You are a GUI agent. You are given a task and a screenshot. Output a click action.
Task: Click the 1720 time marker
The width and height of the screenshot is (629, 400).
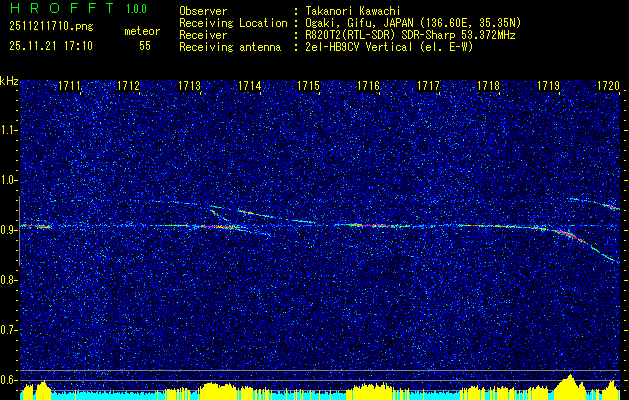[x=609, y=86]
